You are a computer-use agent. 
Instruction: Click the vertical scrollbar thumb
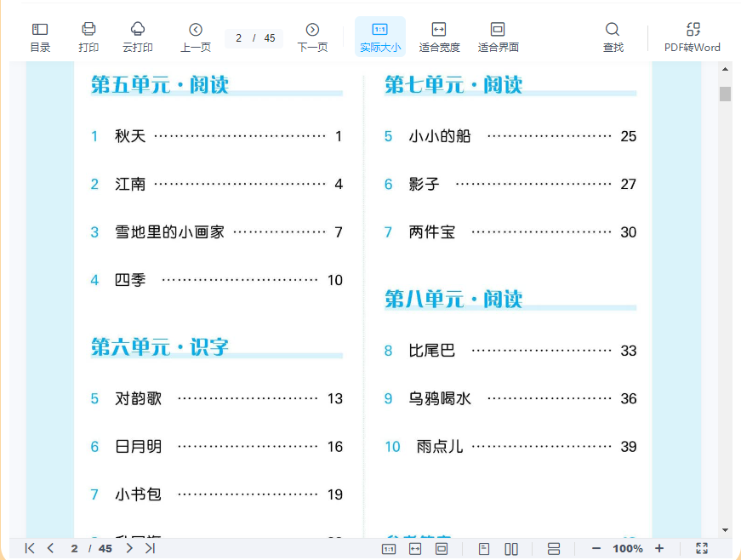[x=725, y=94]
